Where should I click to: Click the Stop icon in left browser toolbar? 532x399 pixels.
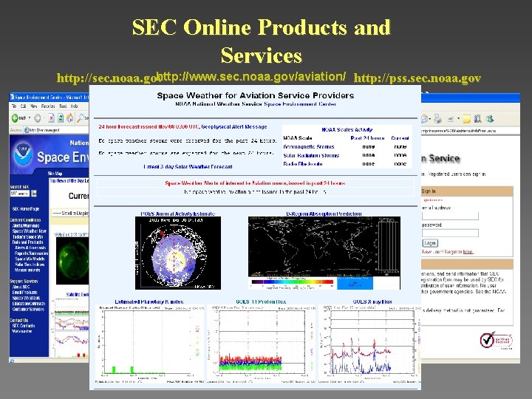coord(51,117)
